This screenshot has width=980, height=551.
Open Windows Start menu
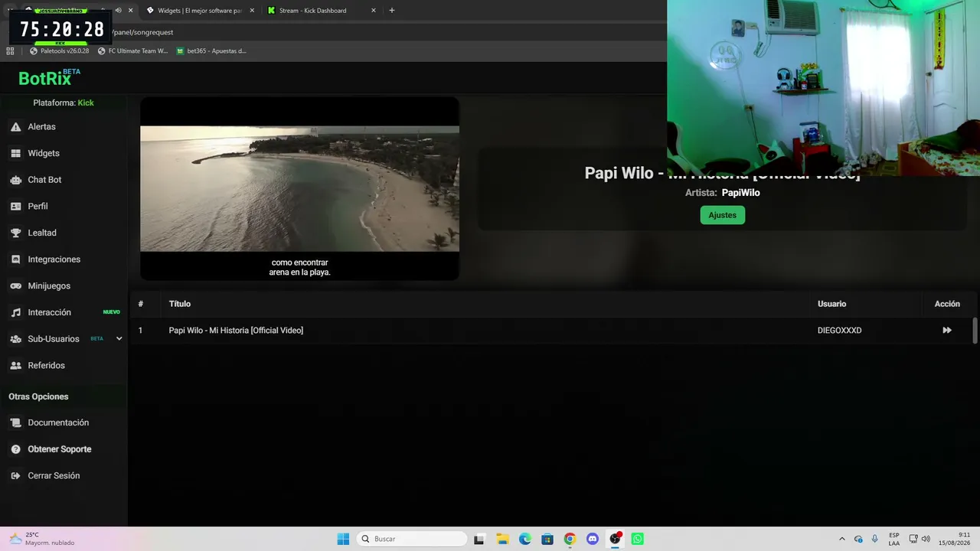click(343, 539)
